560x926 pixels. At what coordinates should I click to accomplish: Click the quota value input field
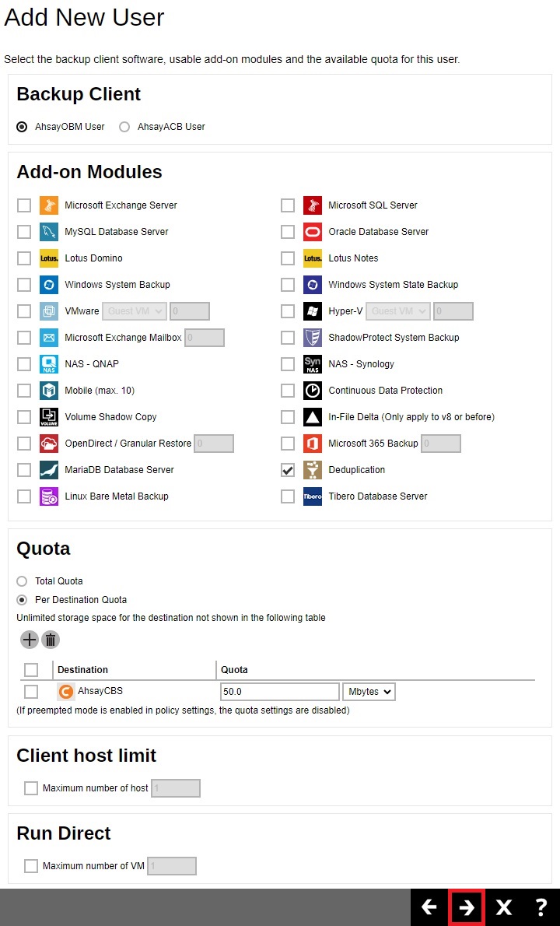coord(278,691)
